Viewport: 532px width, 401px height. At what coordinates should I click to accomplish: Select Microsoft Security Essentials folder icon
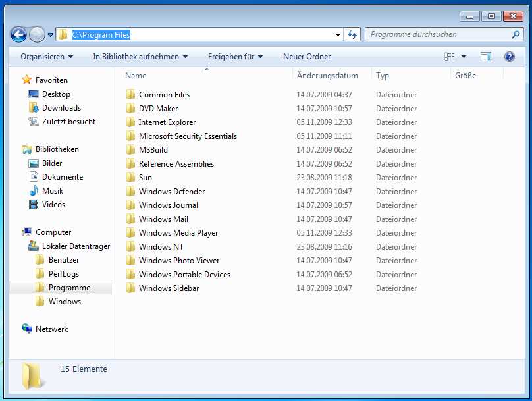tap(130, 136)
